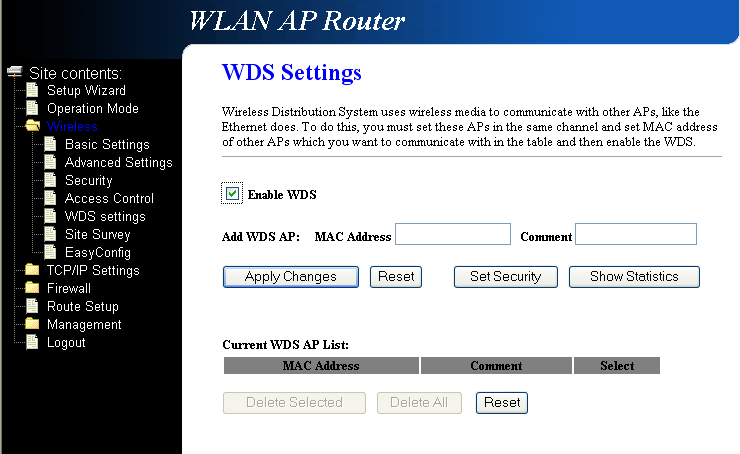This screenshot has width=740, height=454.
Task: Toggle the Enable WDS checkbox
Action: point(233,194)
